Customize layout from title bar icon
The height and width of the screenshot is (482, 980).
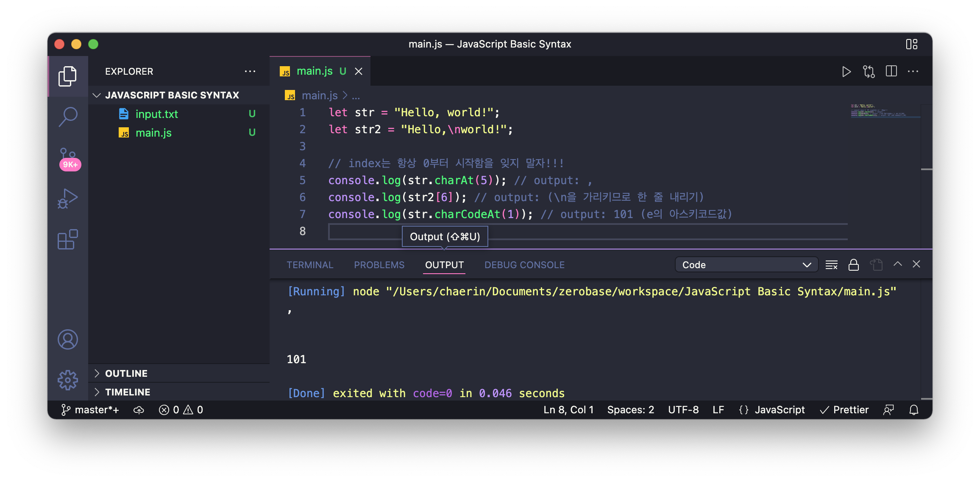(911, 44)
